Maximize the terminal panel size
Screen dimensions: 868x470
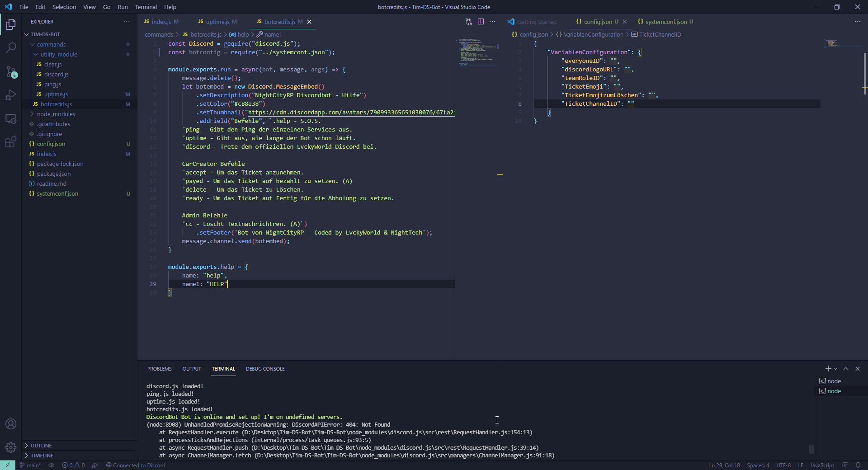coord(846,369)
